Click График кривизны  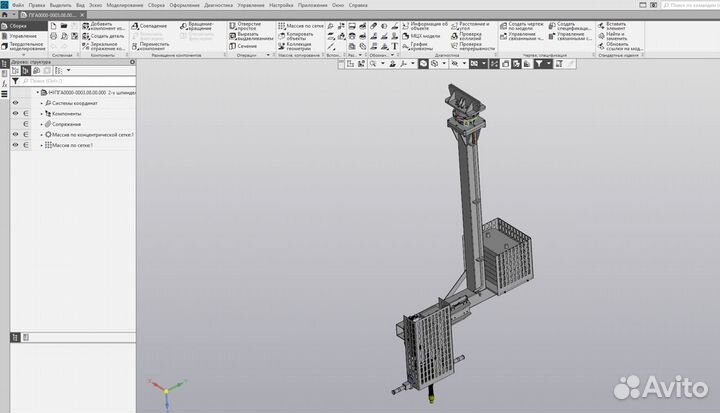tap(418, 46)
